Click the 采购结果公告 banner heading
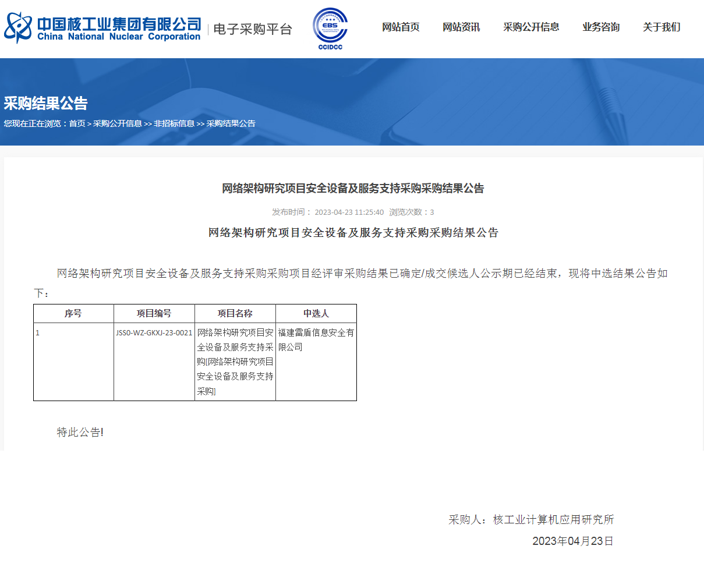This screenshot has width=704, height=588. point(45,103)
